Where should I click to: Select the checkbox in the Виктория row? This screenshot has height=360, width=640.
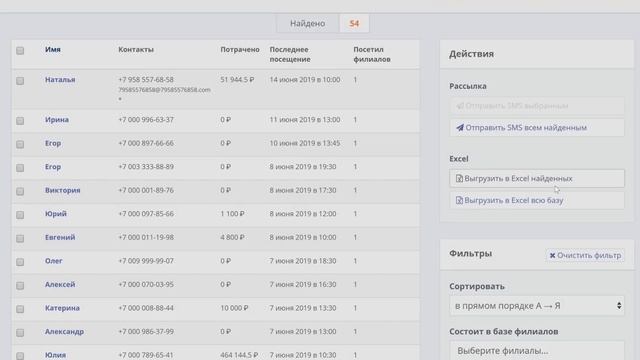[20, 191]
